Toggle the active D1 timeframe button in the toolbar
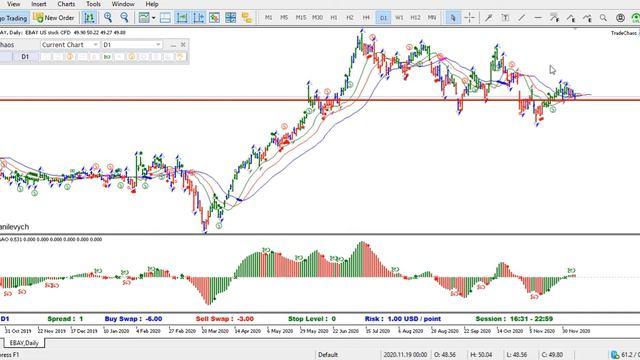The height and width of the screenshot is (360, 640). 383,18
